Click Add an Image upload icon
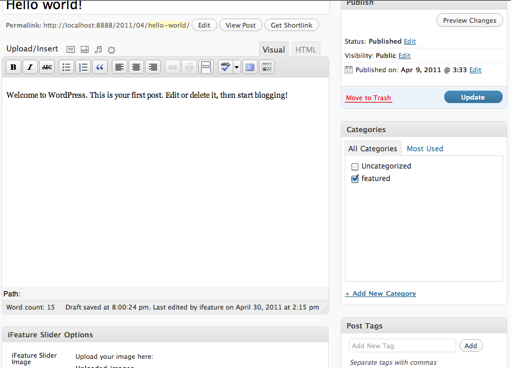The width and height of the screenshot is (511, 370). coord(70,50)
